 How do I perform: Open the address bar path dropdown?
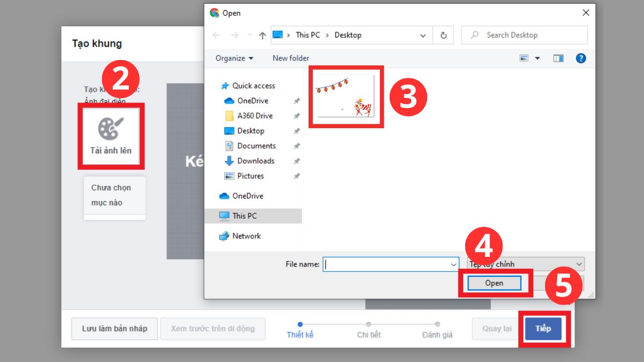(x=423, y=34)
